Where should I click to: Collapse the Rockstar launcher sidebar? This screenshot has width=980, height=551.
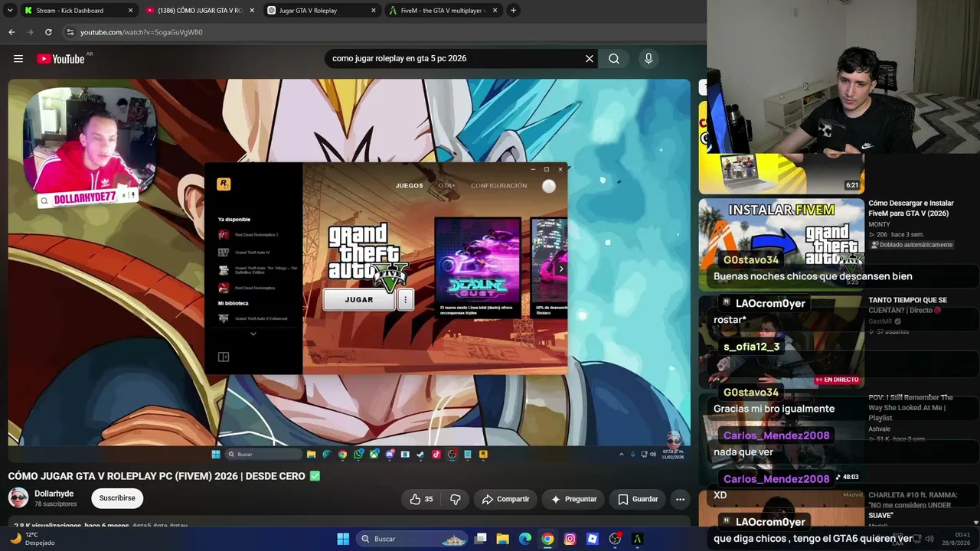224,357
